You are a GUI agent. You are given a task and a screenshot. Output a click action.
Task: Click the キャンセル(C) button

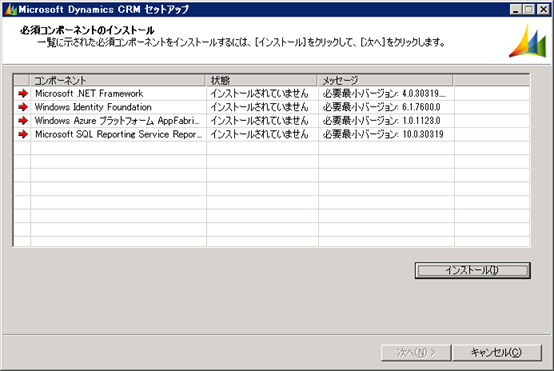[x=496, y=352]
